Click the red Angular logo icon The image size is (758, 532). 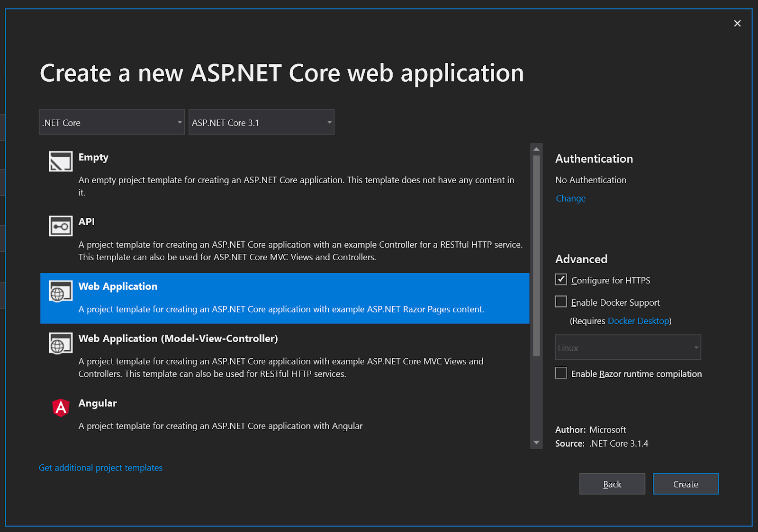61,408
